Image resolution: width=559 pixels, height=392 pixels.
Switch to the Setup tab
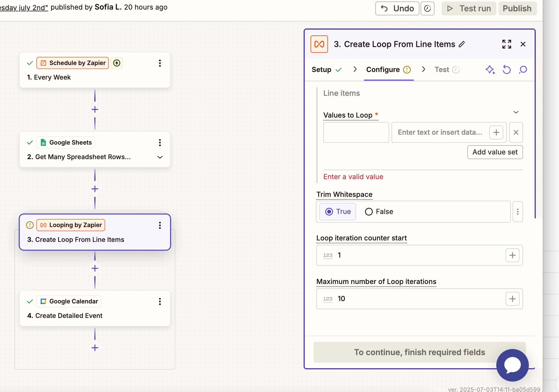pos(327,70)
